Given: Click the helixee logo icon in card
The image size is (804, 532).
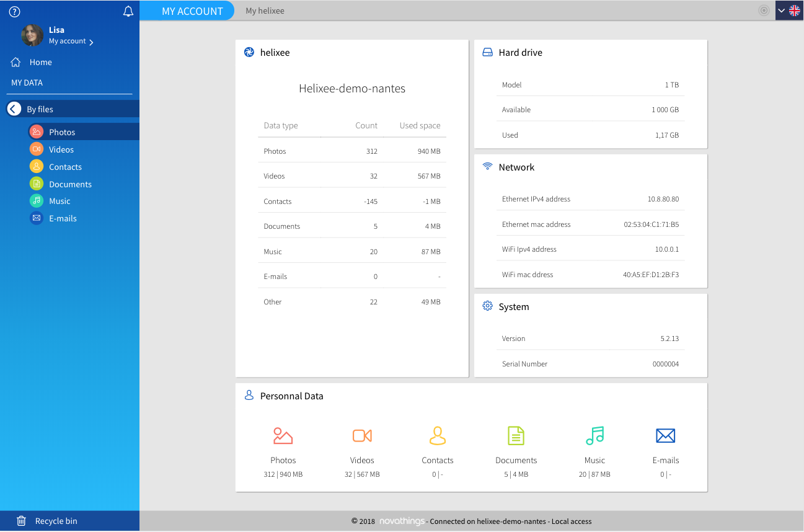Looking at the screenshot, I should (249, 53).
